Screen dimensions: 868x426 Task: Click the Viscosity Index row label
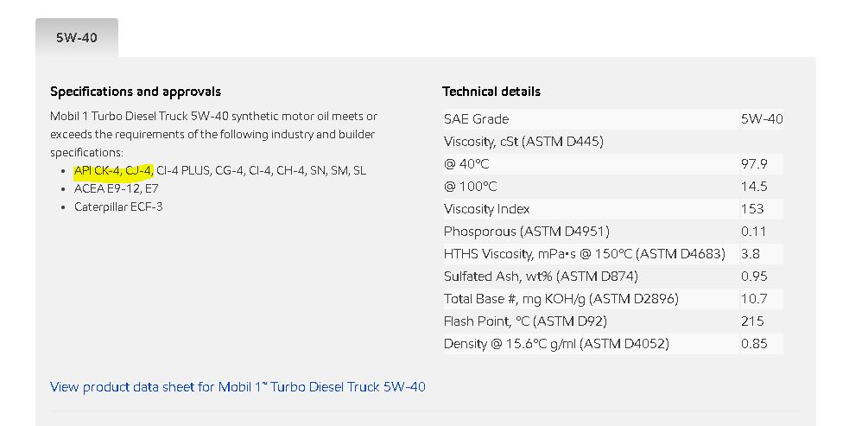click(487, 209)
